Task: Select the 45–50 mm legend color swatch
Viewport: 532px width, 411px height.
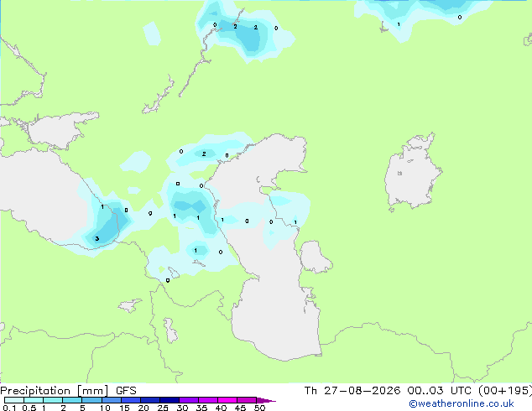Action: [247, 400]
